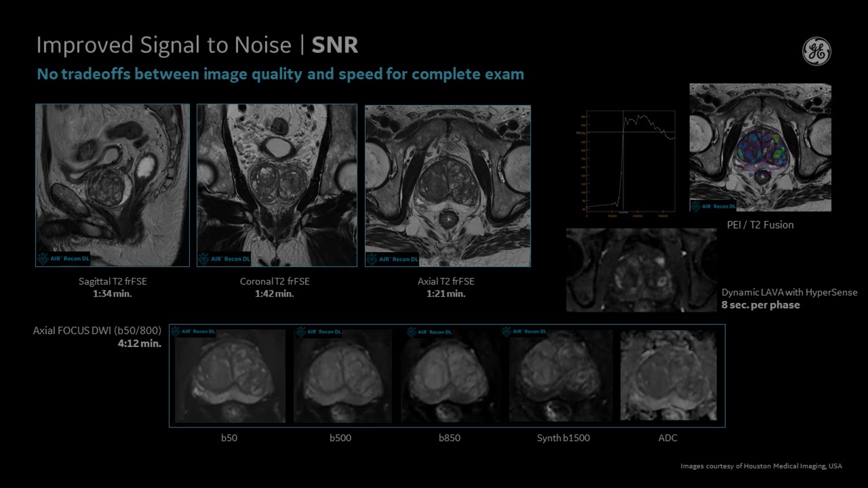This screenshot has width=868, height=488.
Task: Select the b850 diffusion image
Action: [450, 376]
